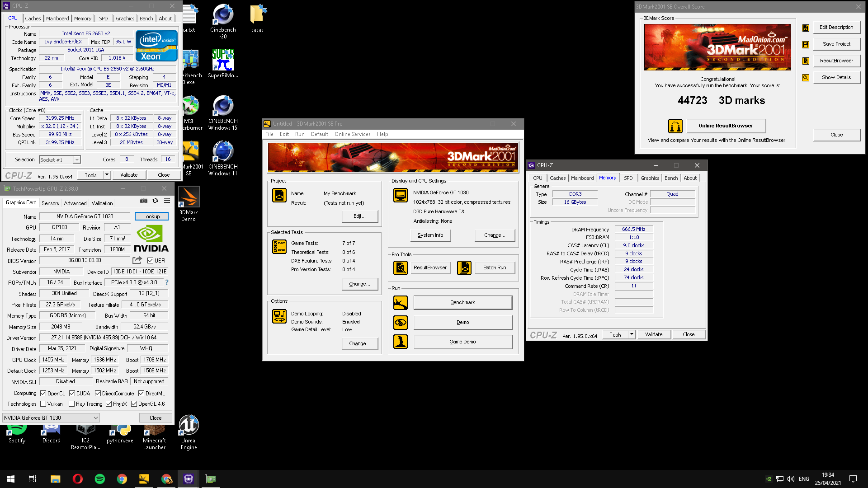868x488 pixels.
Task: Click the Validate button in CPU-Z CPU window
Action: tap(129, 175)
